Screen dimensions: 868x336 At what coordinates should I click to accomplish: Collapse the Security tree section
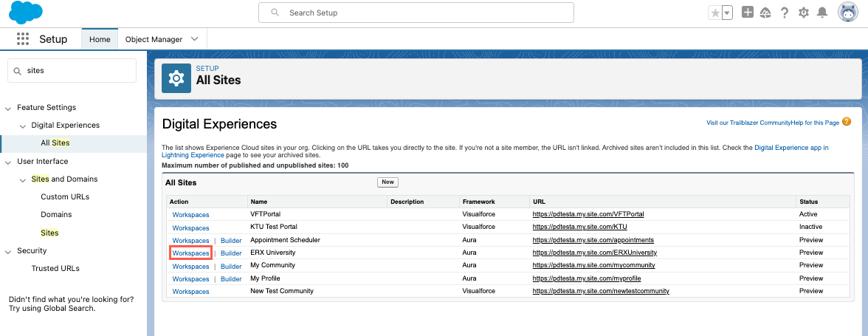click(8, 251)
